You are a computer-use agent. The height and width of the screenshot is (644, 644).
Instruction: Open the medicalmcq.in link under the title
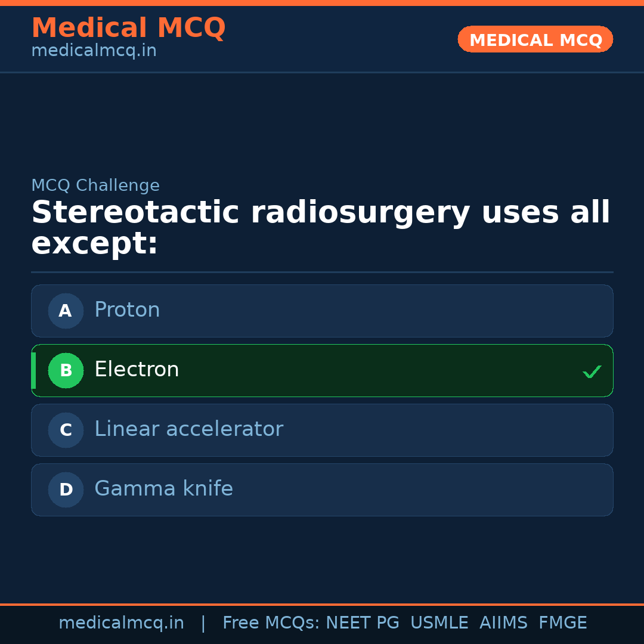coord(94,51)
